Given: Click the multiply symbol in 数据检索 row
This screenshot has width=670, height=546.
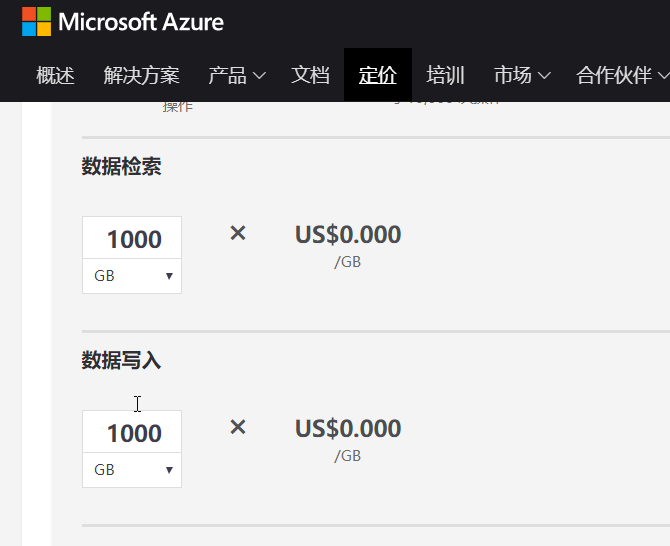Looking at the screenshot, I should (x=238, y=233).
